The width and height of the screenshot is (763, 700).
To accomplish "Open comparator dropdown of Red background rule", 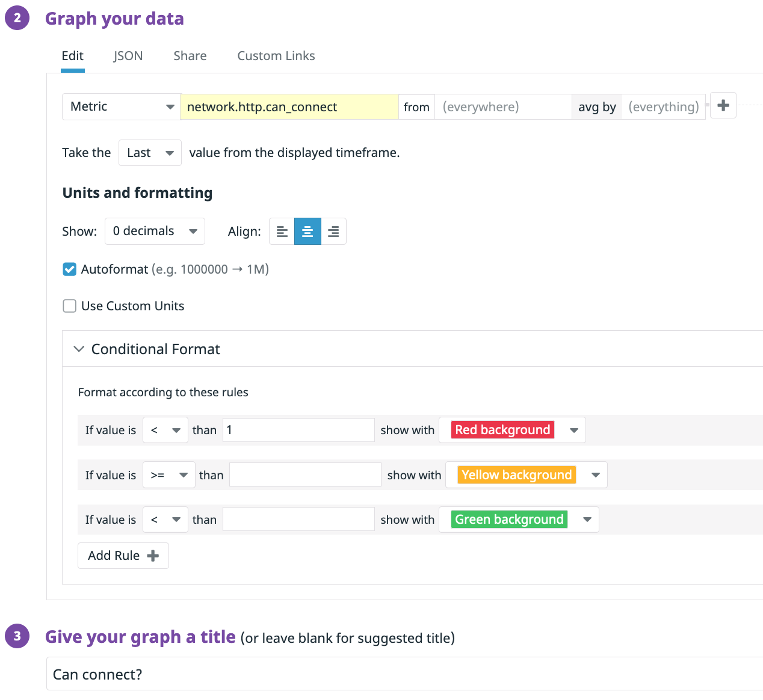I will pos(165,430).
